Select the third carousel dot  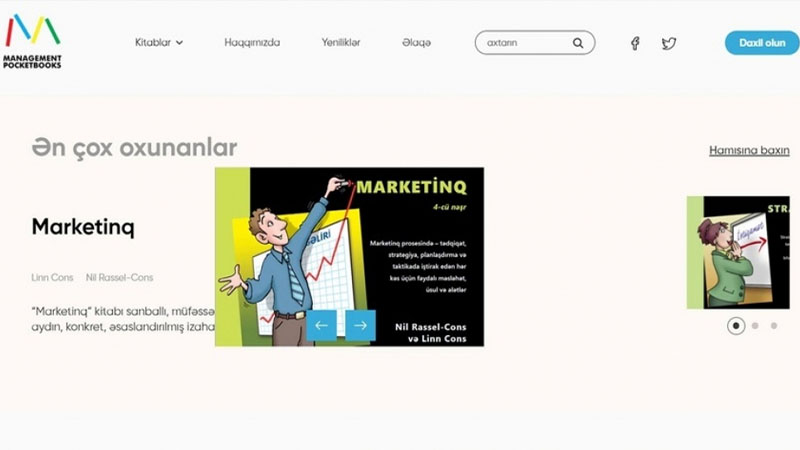pos(774,326)
